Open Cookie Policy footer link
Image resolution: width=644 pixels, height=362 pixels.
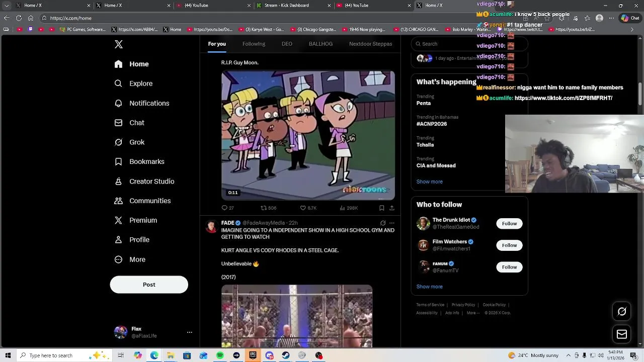click(494, 305)
